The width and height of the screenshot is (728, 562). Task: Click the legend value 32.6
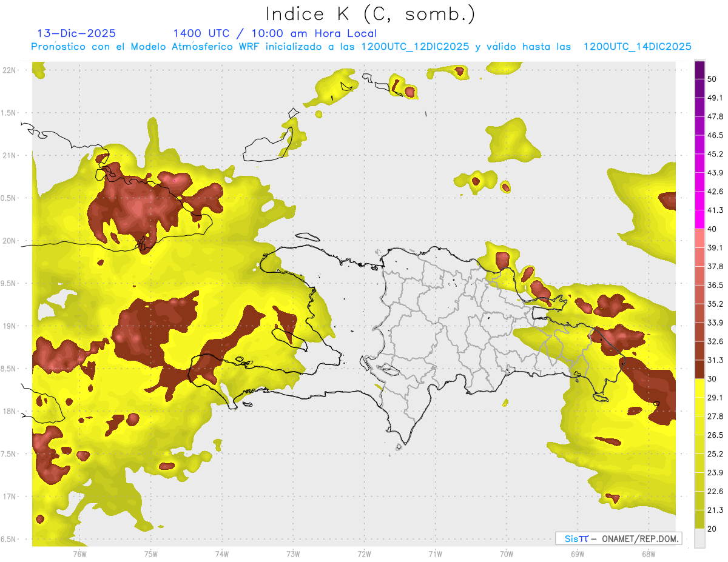(715, 341)
